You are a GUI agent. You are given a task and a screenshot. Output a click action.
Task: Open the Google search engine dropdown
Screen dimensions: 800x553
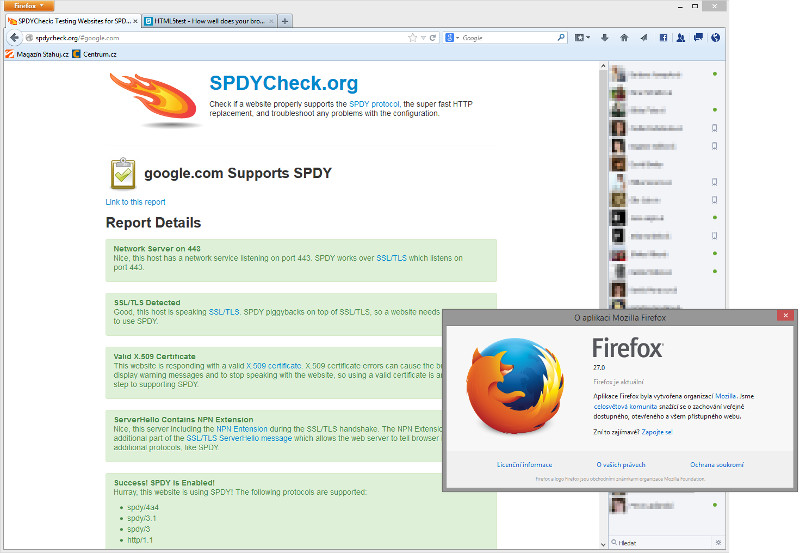pyautogui.click(x=452, y=38)
